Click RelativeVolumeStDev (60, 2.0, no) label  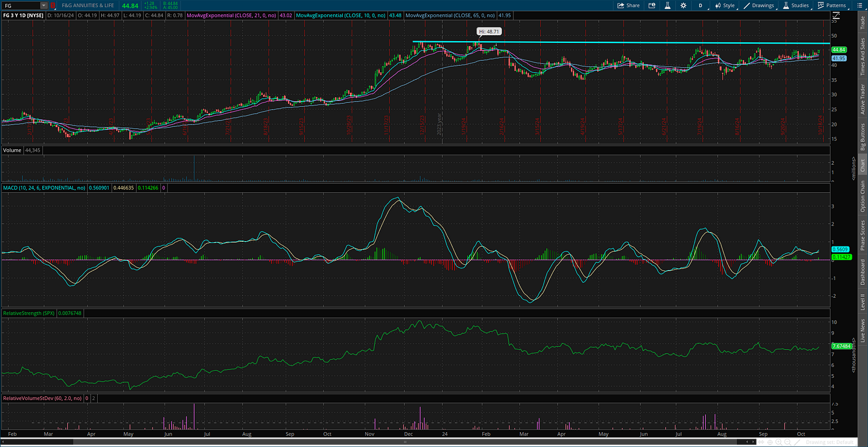[x=41, y=397]
